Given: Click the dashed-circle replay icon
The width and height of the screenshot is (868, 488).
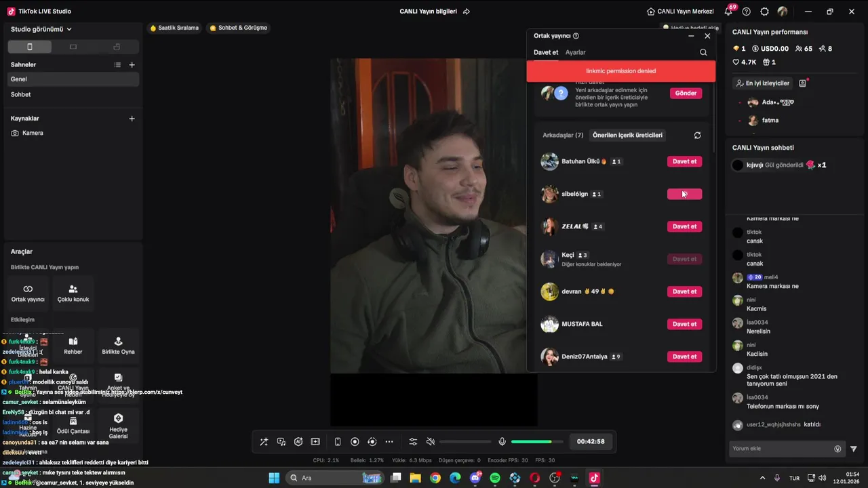Looking at the screenshot, I should click(372, 442).
